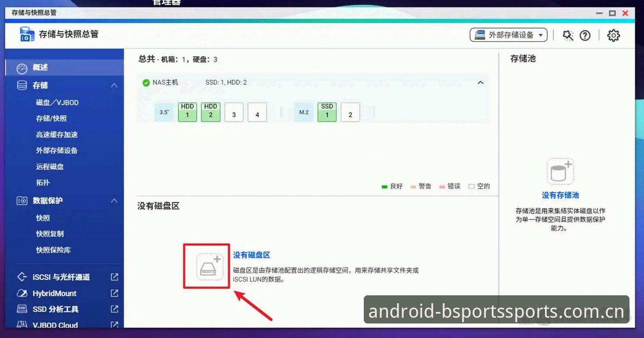The image size is (644, 338).
Task: Click the orange 警告 legend swatch
Action: point(413,187)
